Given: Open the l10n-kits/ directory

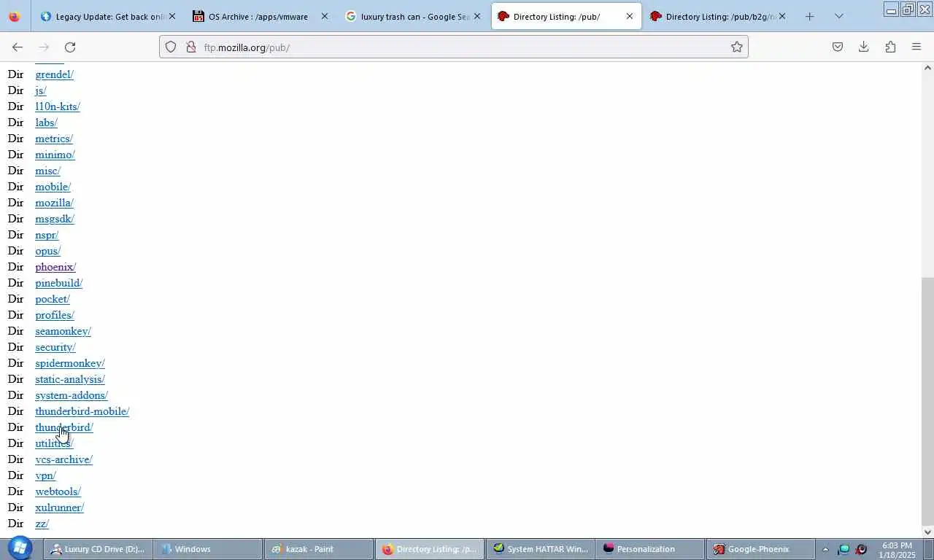Looking at the screenshot, I should click(x=57, y=106).
